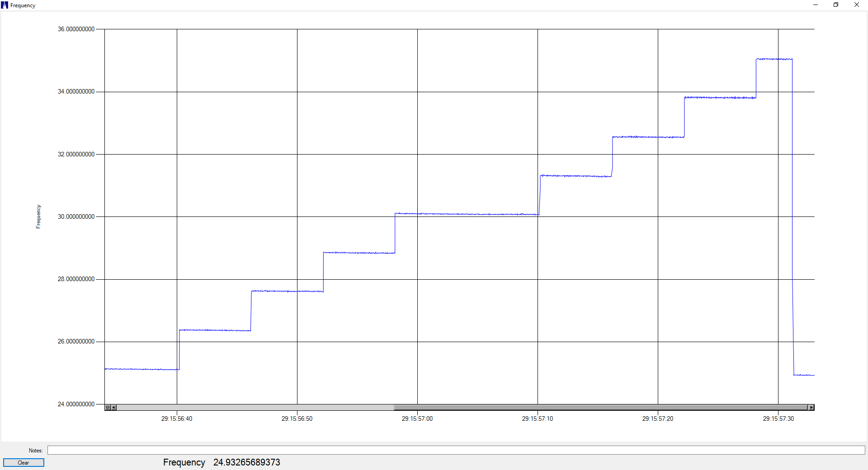Click the 29:15:57:20 time axis label

tap(658, 418)
